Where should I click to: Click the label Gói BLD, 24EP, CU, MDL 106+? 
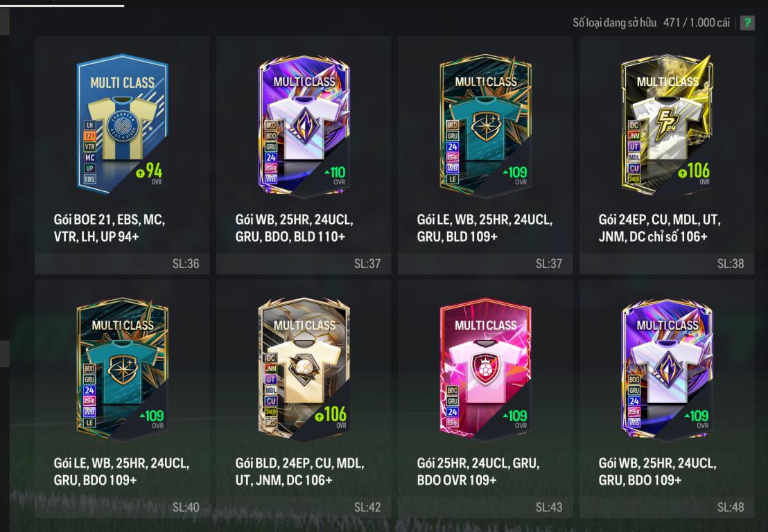click(x=299, y=471)
